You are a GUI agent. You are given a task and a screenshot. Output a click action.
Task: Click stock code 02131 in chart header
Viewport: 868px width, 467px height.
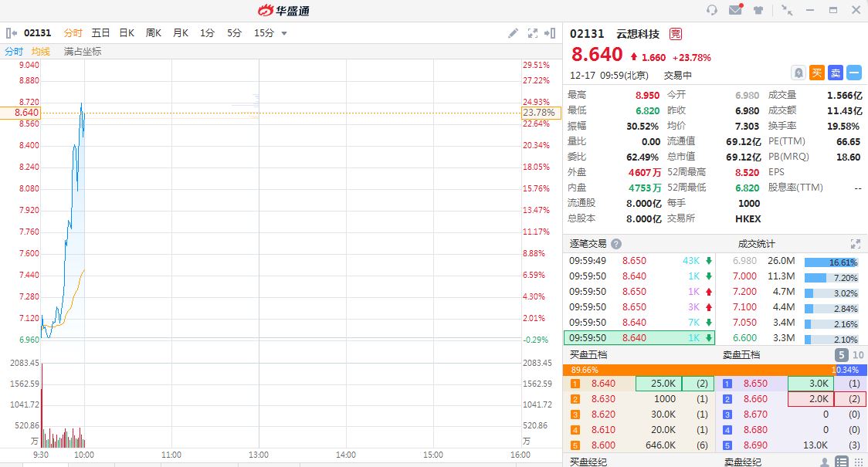tap(37, 33)
